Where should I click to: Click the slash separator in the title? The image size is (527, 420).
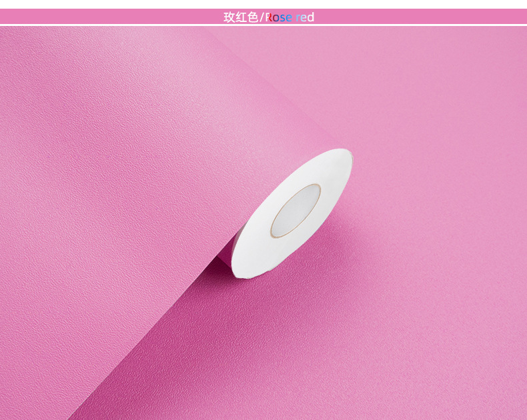(x=261, y=17)
